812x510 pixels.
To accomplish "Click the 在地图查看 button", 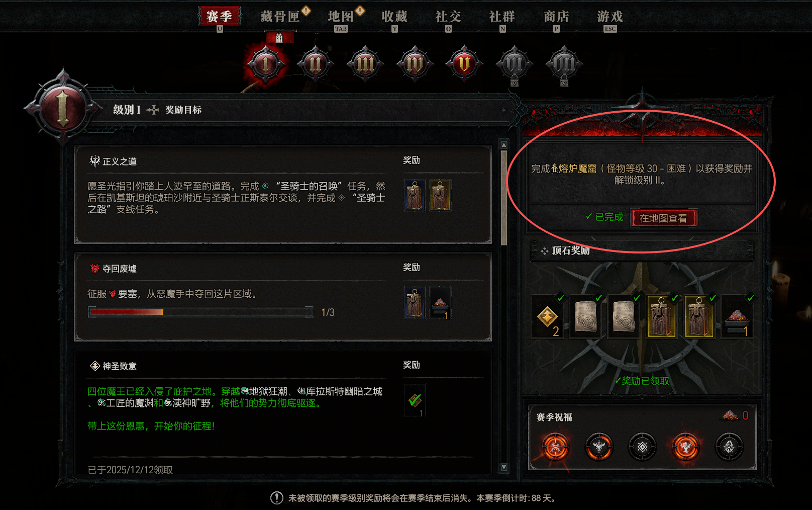I will [664, 218].
